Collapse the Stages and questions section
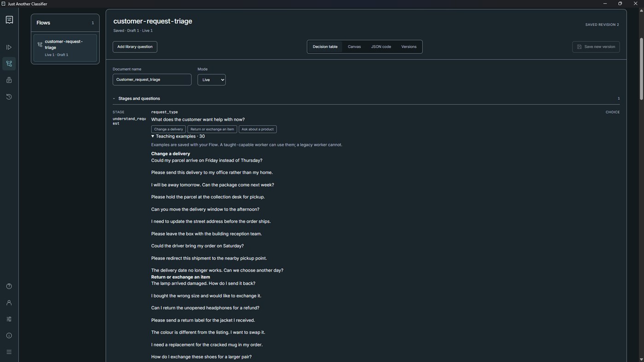644x362 pixels. click(x=137, y=98)
